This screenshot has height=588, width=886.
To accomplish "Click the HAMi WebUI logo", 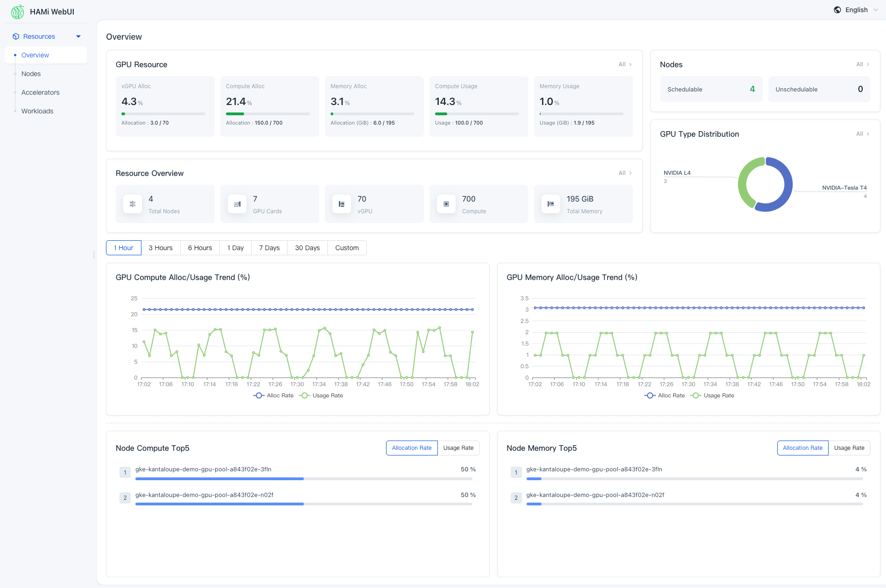I will [x=17, y=12].
